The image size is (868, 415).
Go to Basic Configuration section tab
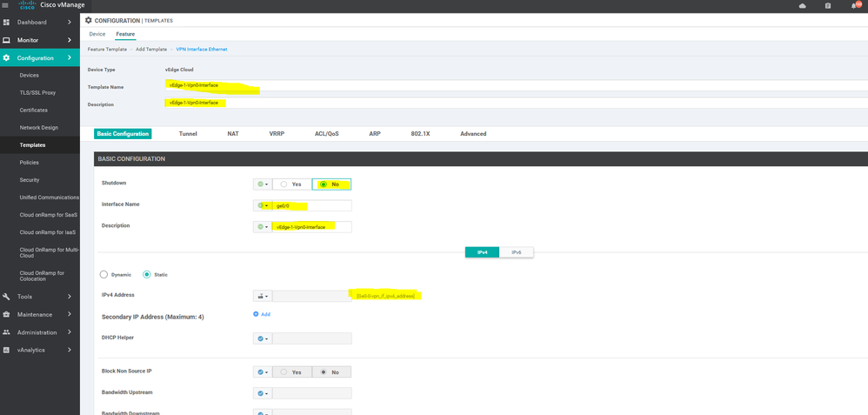point(123,133)
